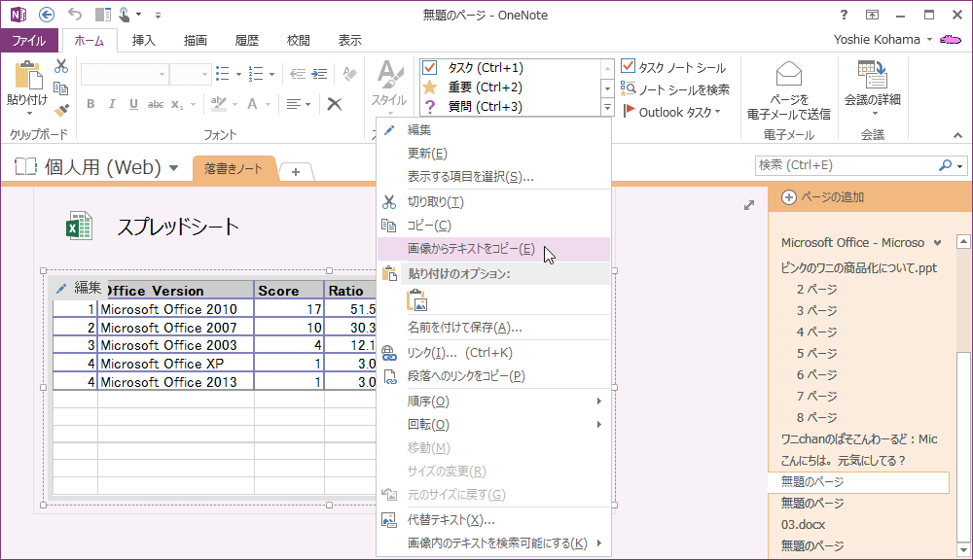Choose 名前を付けて保存 from context menu
973x560 pixels.
coord(494,327)
